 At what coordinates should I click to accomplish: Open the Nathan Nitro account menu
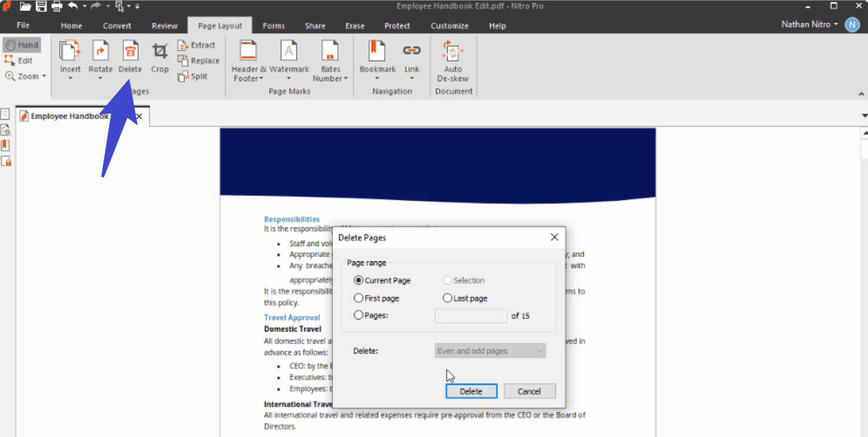[x=807, y=24]
